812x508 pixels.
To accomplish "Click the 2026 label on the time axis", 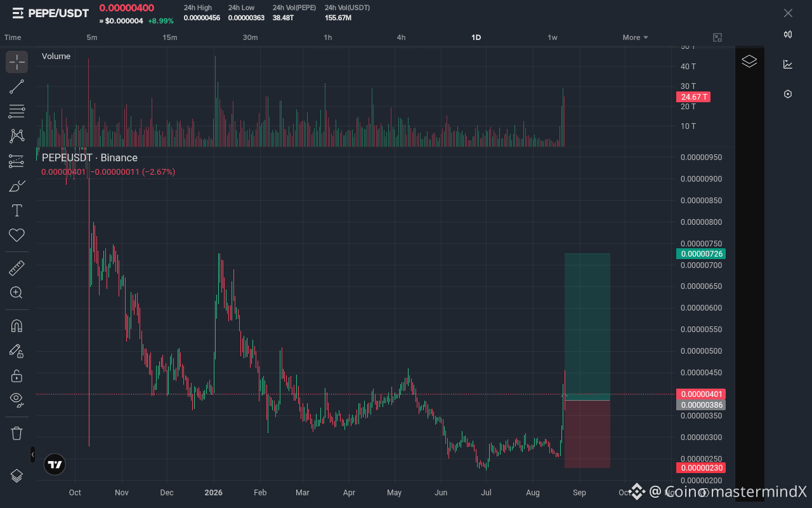I will point(214,492).
